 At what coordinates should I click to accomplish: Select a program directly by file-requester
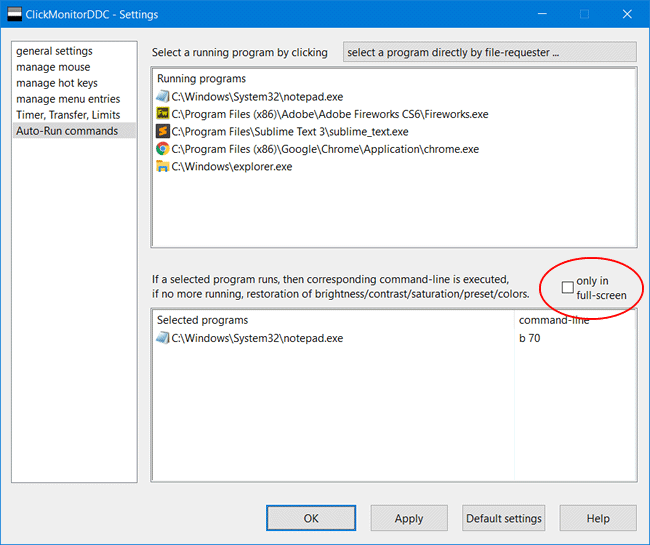pos(489,52)
